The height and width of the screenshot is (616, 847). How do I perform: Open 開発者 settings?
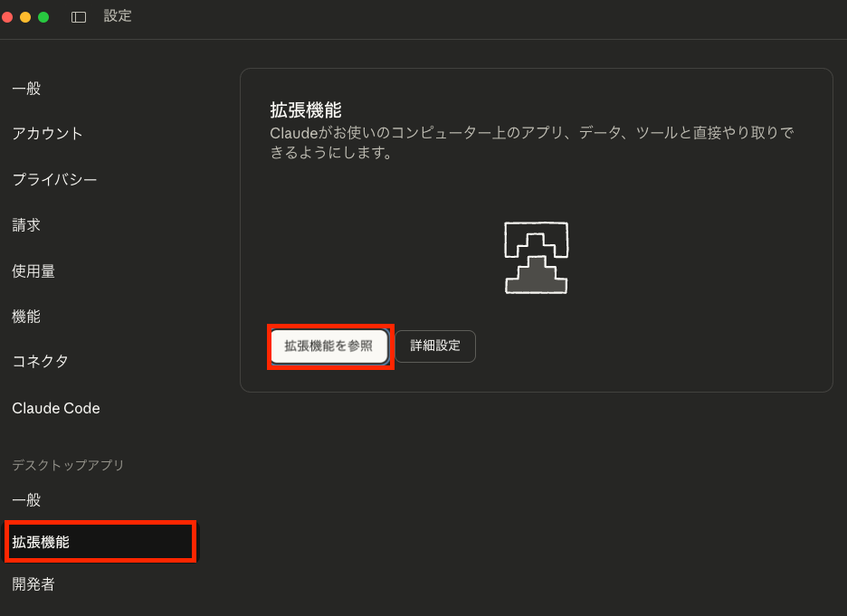coord(33,584)
